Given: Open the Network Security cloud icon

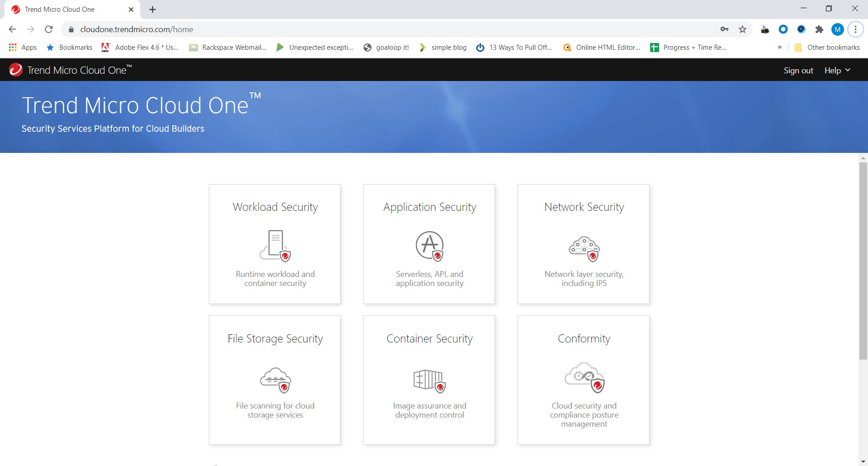Looking at the screenshot, I should (x=584, y=249).
